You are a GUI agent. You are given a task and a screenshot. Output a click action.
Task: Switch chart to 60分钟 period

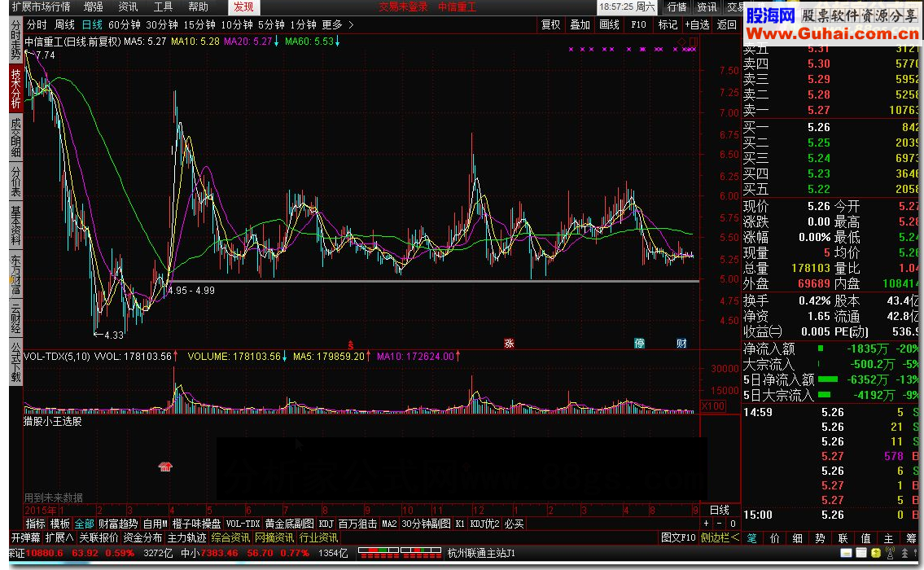125,24
